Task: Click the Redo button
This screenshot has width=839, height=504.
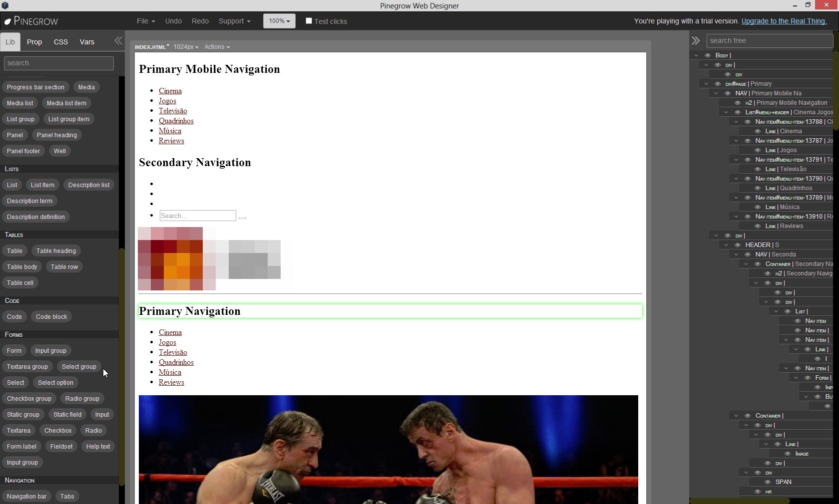Action: (200, 21)
